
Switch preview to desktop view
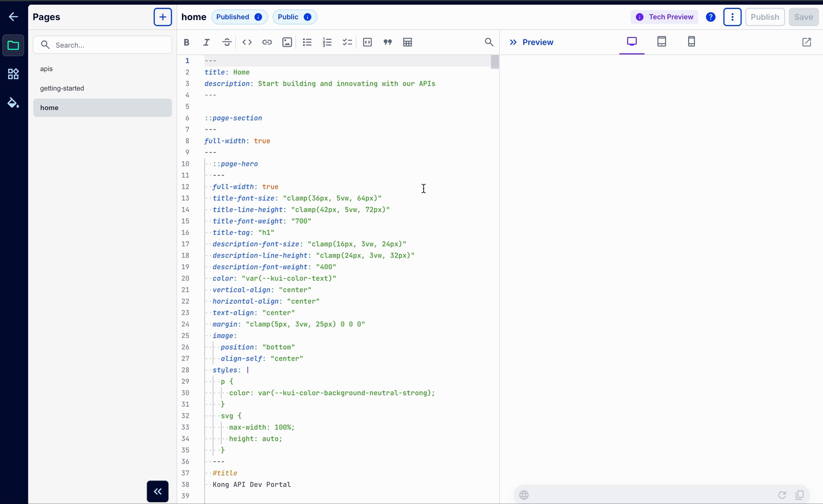(x=632, y=42)
